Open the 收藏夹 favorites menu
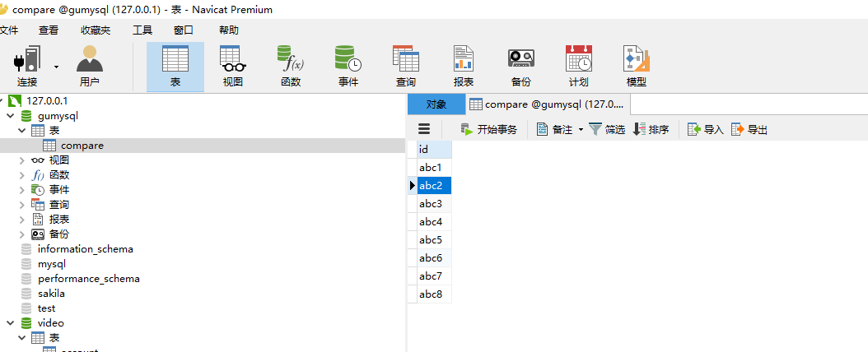The height and width of the screenshot is (352, 868). coord(96,30)
